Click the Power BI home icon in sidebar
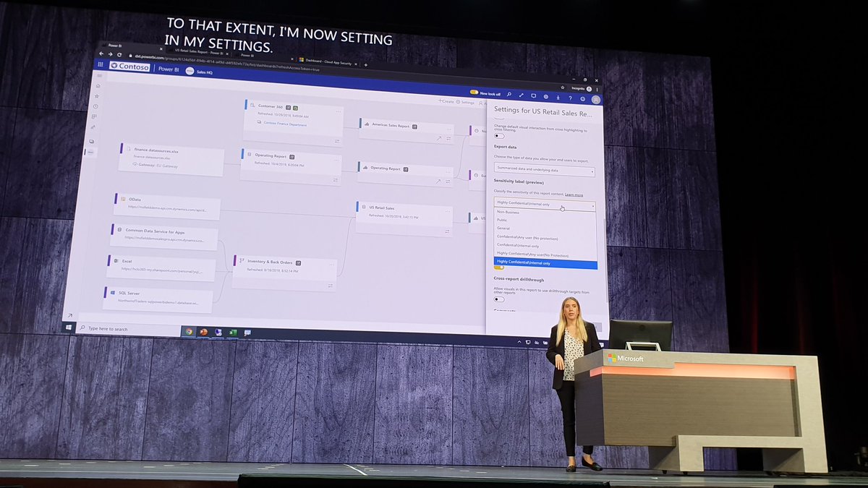Viewport: 868px width, 488px height. click(98, 86)
